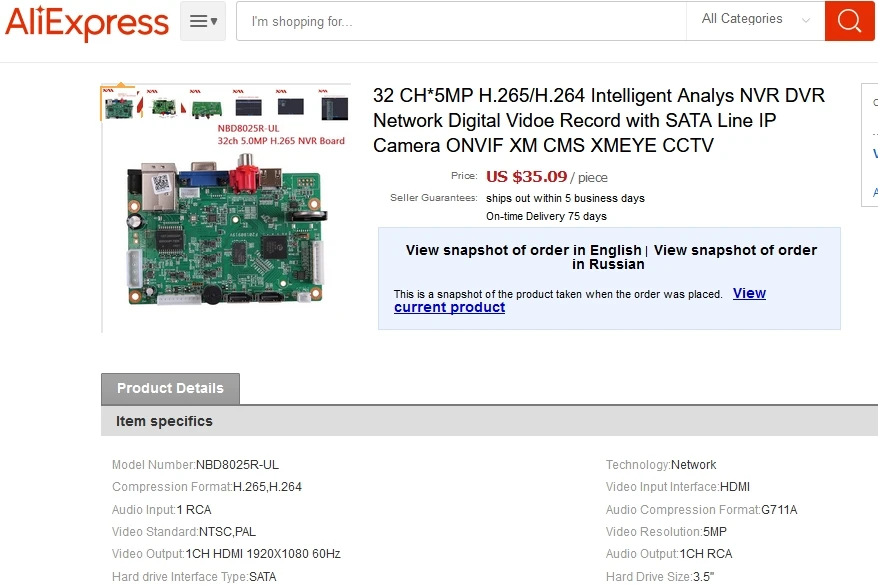This screenshot has height=585, width=878.
Task: Select the fourth product thumbnail
Action: tap(249, 108)
